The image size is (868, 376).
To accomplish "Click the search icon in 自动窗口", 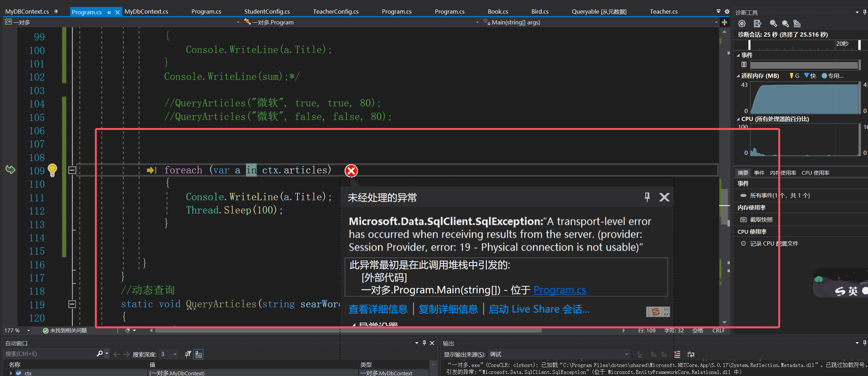I will (x=99, y=353).
